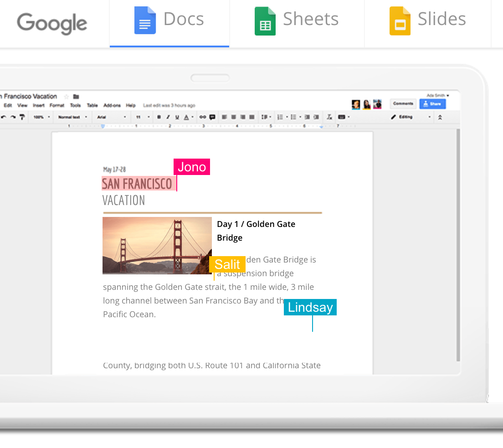Viewport: 503px width, 448px height.
Task: Toggle the collapse menus double-chevron icon
Action: [440, 118]
